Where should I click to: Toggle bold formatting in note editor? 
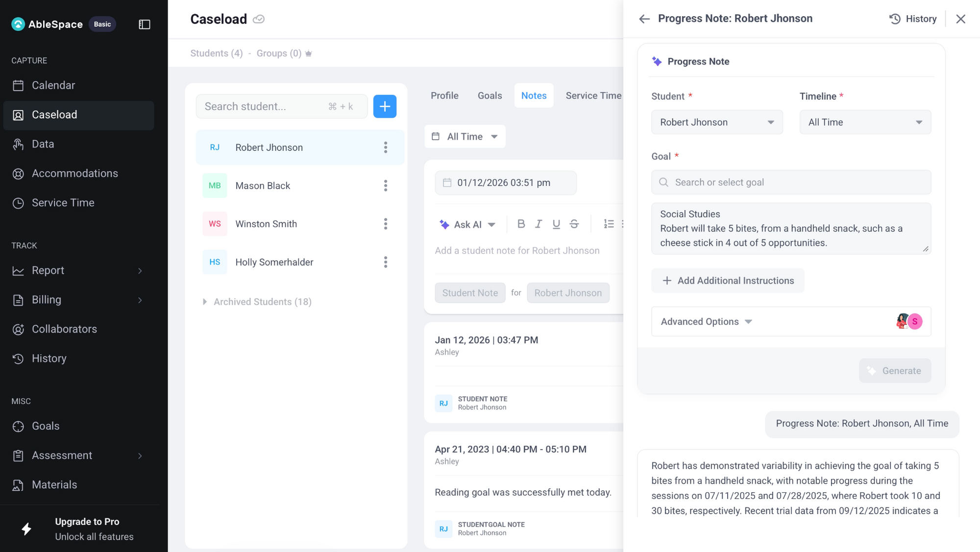[521, 224]
